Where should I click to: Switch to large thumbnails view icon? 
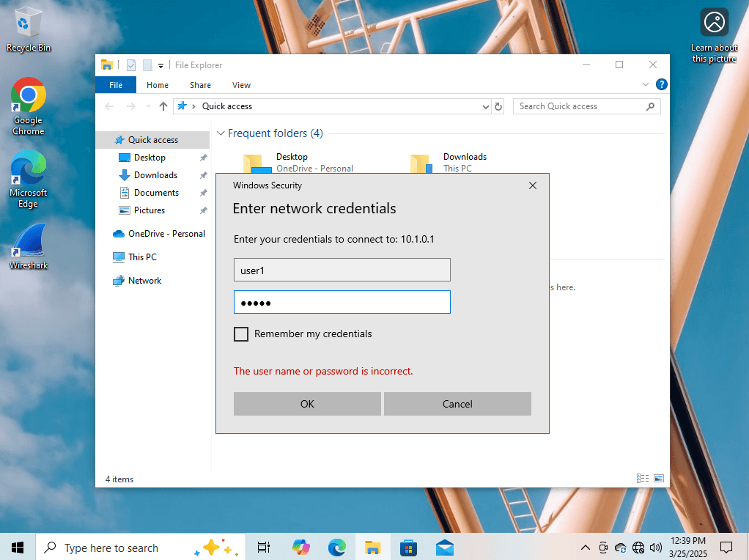pyautogui.click(x=658, y=479)
